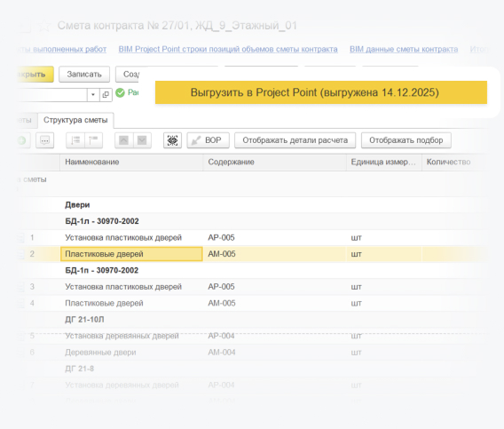
Task: Click the move level down list icon
Action: (x=75, y=140)
